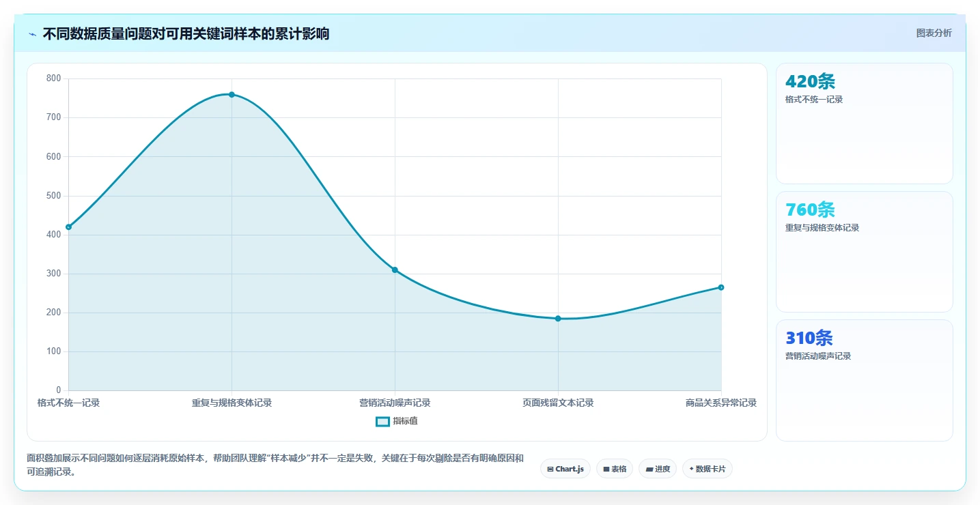Click the 格式不统一记录 x-axis label
Screen dimensions: 980x505
pos(68,403)
